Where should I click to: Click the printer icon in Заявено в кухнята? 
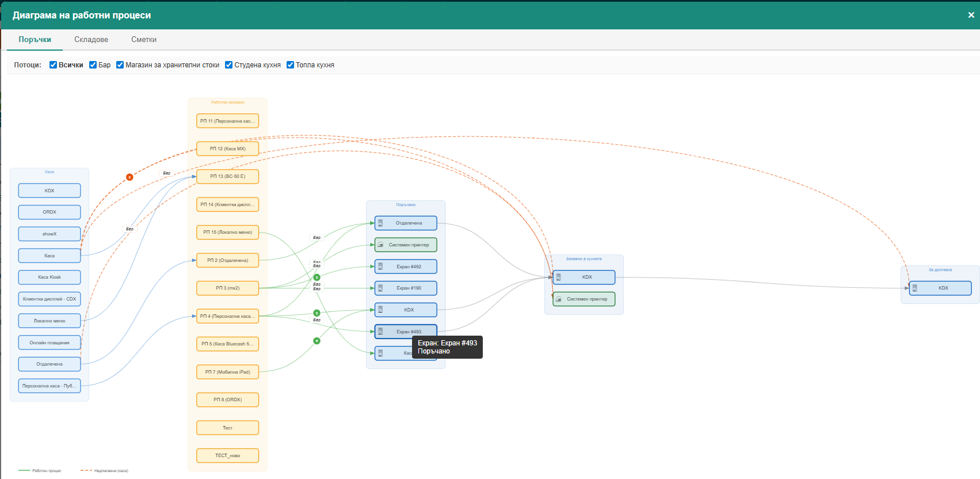pos(558,299)
